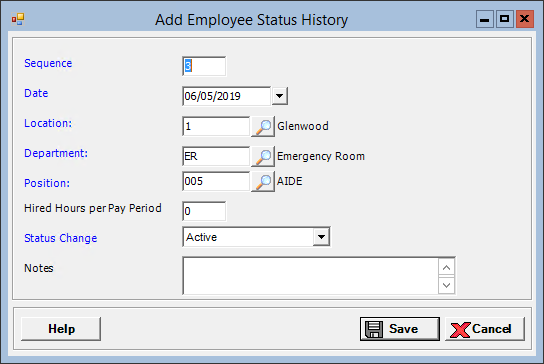
Task: Click the red X Cancel icon
Action: pyautogui.click(x=460, y=330)
